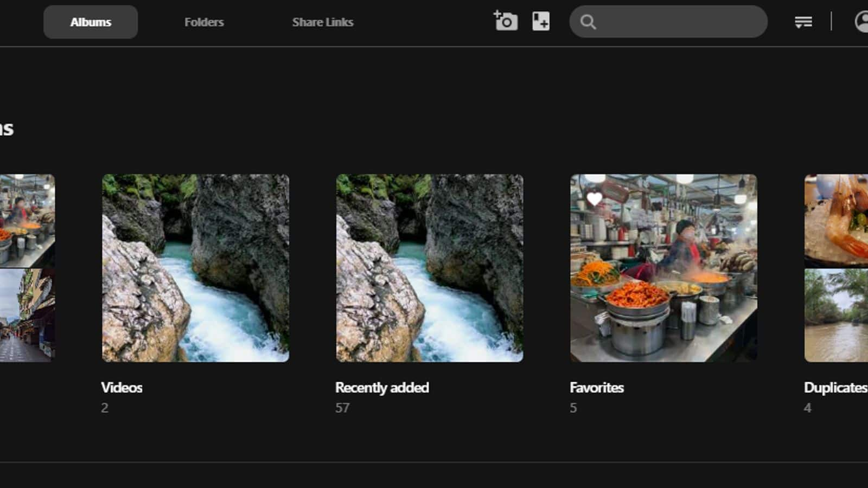Open the user account profile icon

coord(861,22)
